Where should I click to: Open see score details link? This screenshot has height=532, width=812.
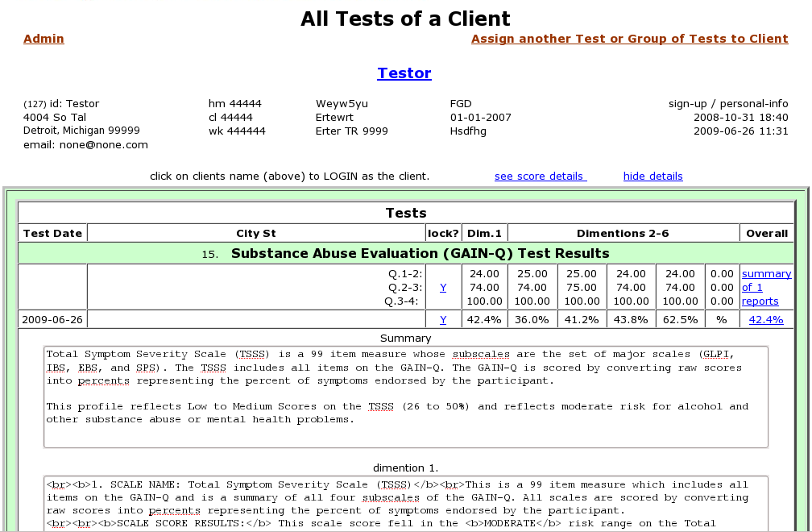click(540, 177)
